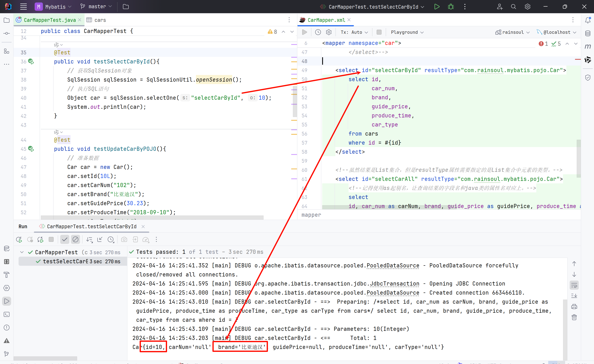Click the CarMapper.xml vertical scrollbar
Viewport: 594px width, 364px height.
coord(579,158)
